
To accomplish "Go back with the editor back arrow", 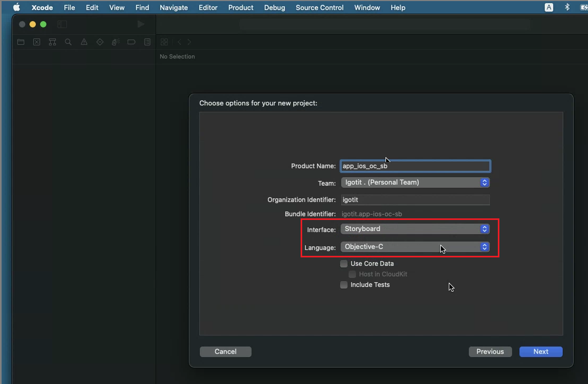I will (180, 42).
